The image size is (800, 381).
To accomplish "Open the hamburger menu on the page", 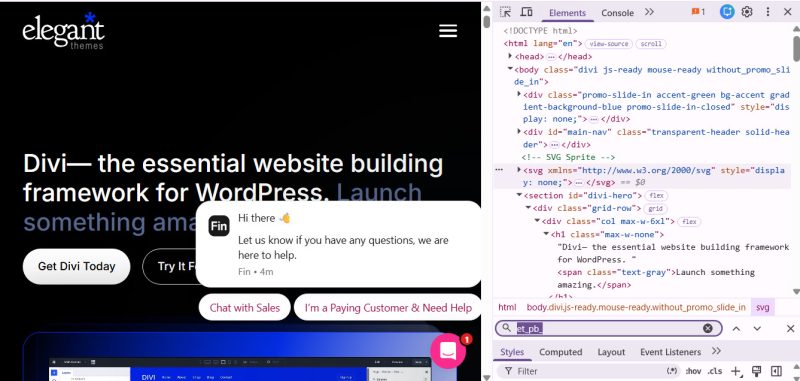I will 448,31.
